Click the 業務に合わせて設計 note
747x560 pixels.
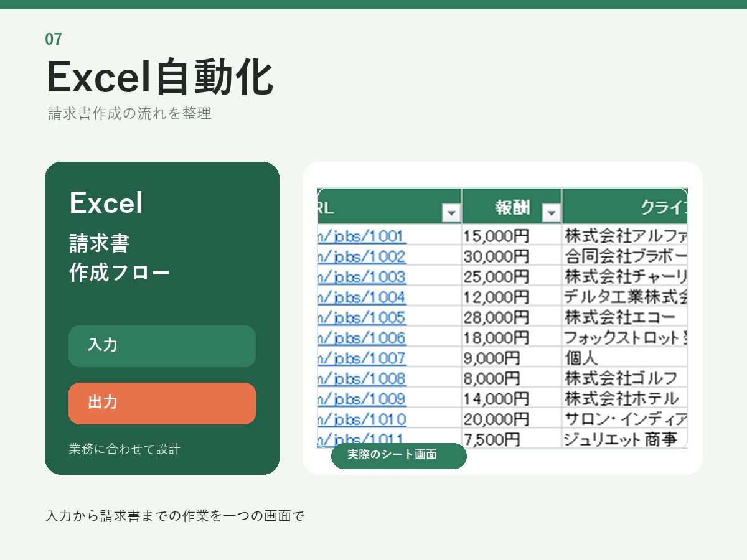coord(125,449)
